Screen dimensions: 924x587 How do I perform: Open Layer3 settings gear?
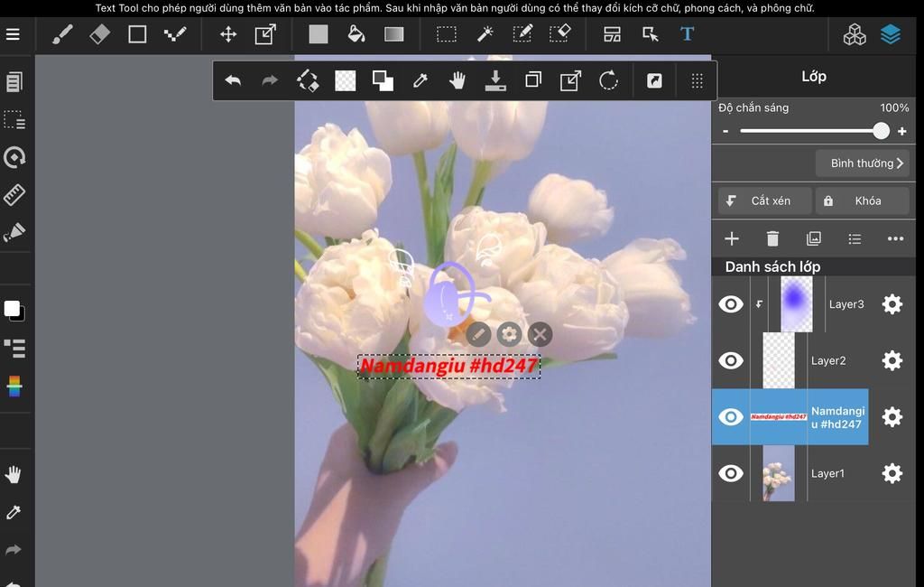(x=892, y=304)
